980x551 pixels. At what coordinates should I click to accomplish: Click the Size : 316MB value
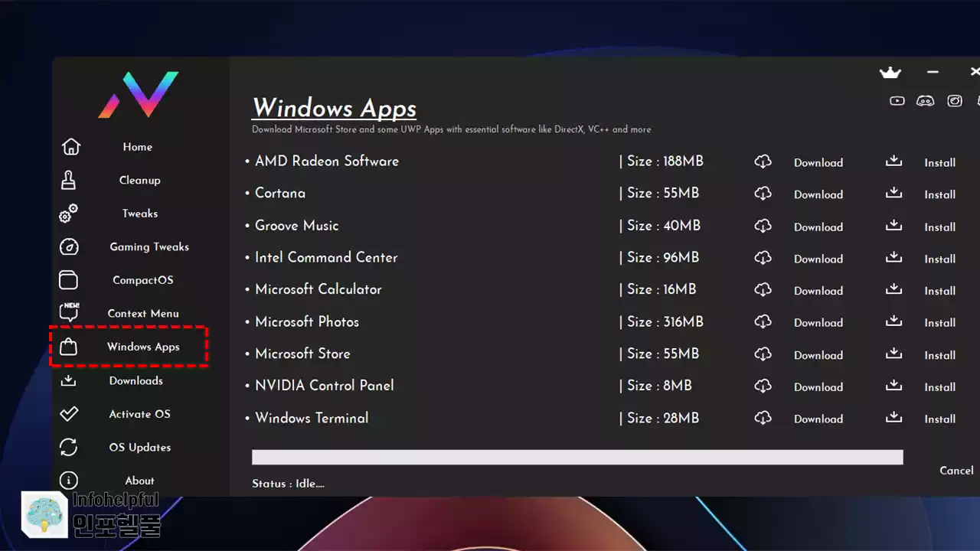pyautogui.click(x=665, y=322)
